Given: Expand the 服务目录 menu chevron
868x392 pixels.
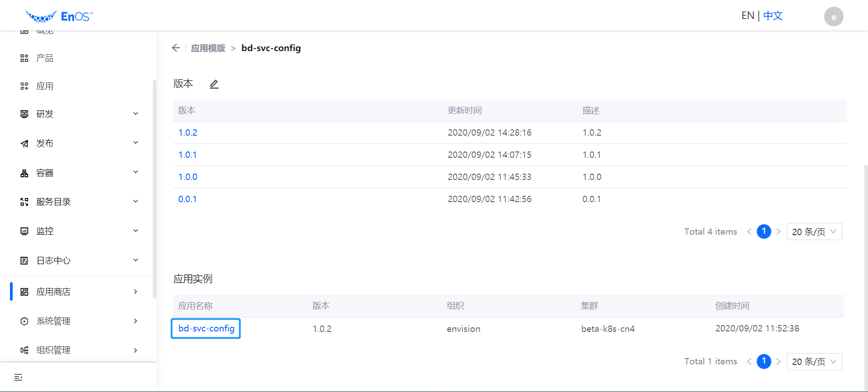Looking at the screenshot, I should point(136,201).
